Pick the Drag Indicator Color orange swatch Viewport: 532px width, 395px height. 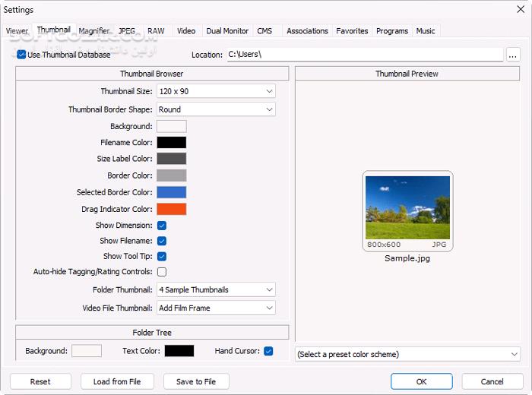click(171, 209)
